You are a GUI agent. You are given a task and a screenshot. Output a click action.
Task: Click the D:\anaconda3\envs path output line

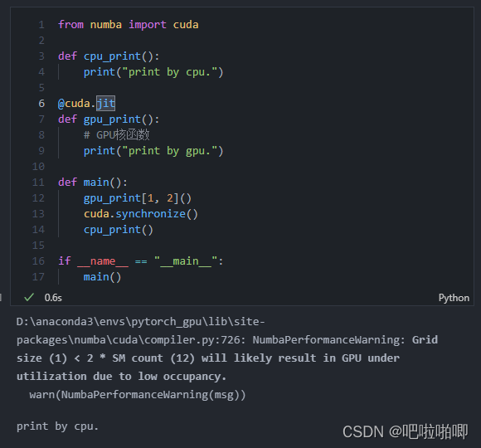[x=140, y=322]
